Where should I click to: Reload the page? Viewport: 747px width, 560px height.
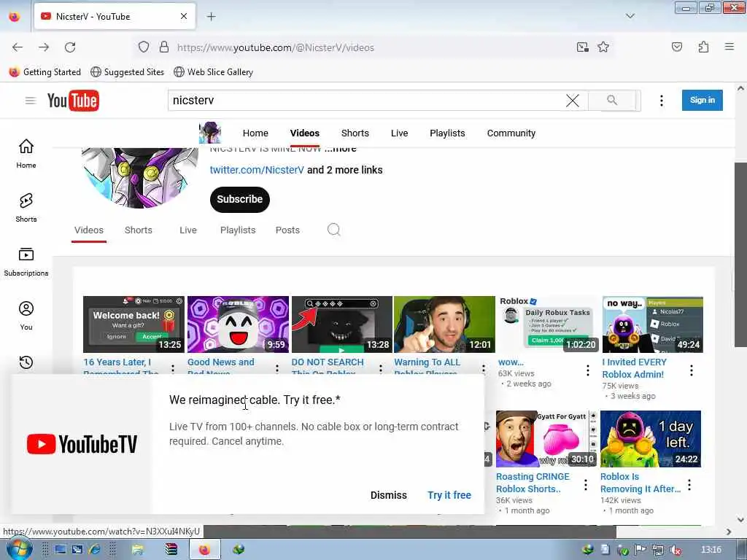pyautogui.click(x=70, y=47)
